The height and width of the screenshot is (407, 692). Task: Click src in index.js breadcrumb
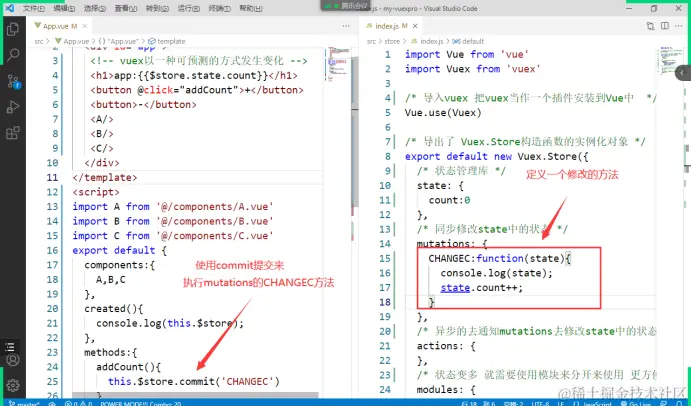[371, 41]
